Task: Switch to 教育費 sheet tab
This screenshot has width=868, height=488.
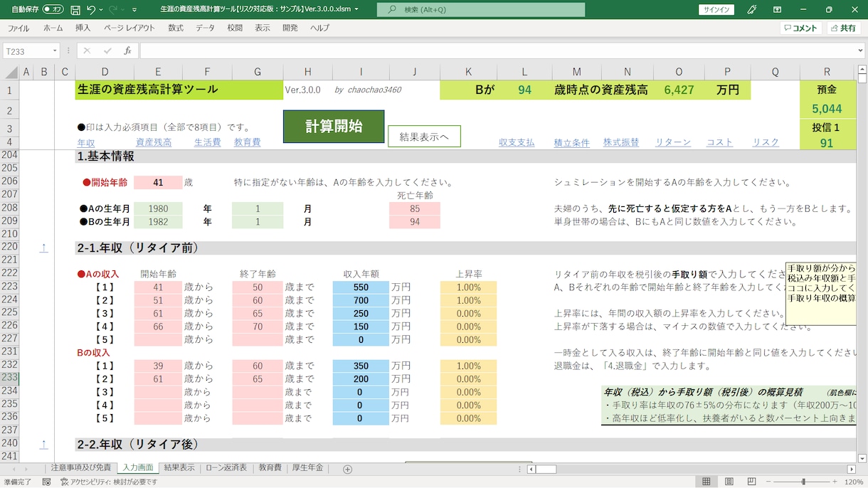Action: pyautogui.click(x=270, y=468)
